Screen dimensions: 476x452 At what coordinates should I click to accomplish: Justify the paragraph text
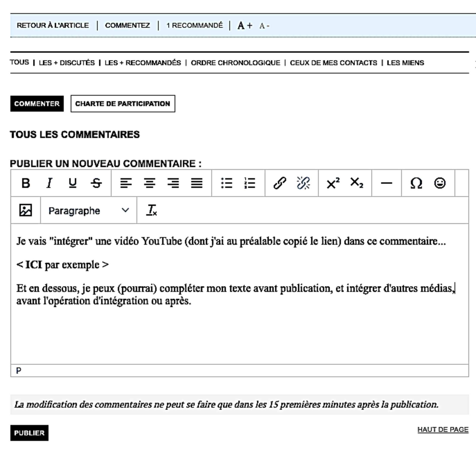pos(197,183)
